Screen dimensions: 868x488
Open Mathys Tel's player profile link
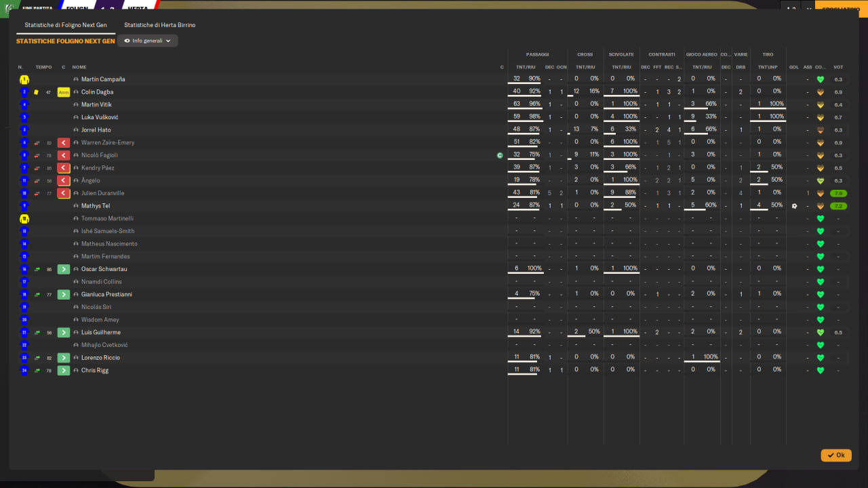tap(96, 206)
